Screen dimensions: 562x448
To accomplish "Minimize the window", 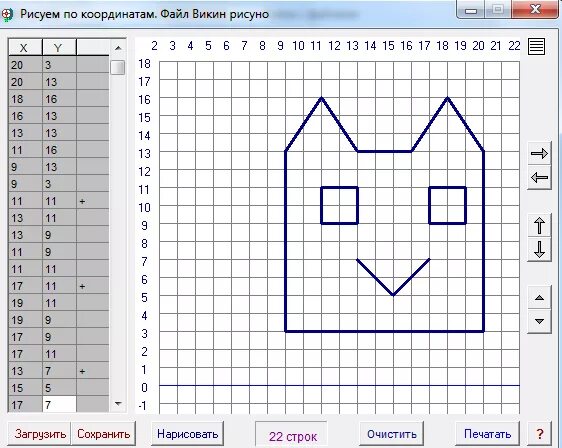I will pos(471,10).
